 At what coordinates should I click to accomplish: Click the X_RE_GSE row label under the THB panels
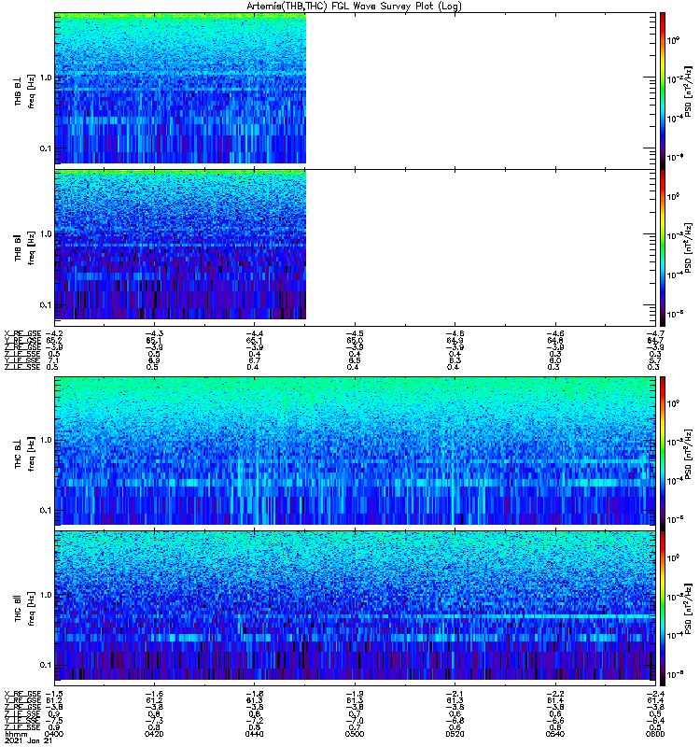click(22, 334)
